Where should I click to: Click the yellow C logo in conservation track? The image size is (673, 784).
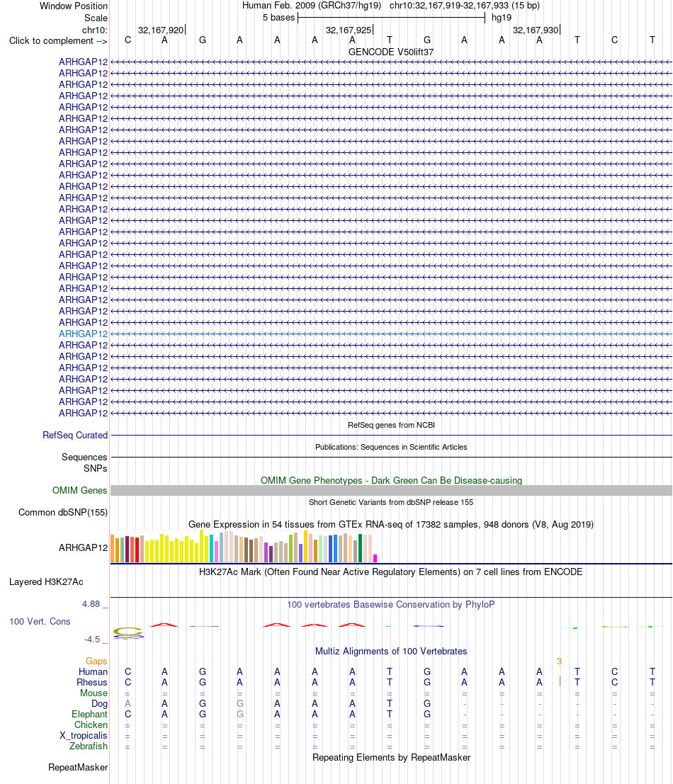click(x=128, y=632)
